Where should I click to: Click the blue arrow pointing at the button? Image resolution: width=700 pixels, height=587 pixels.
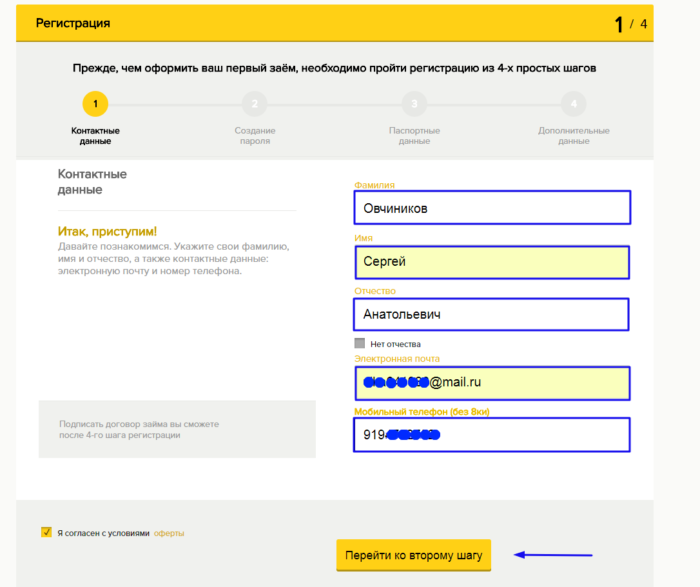[553, 555]
